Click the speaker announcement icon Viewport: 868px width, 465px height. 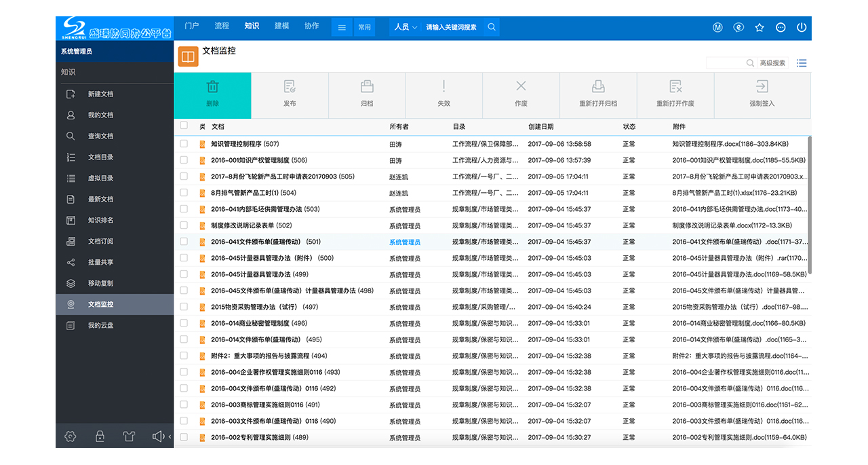click(x=158, y=436)
